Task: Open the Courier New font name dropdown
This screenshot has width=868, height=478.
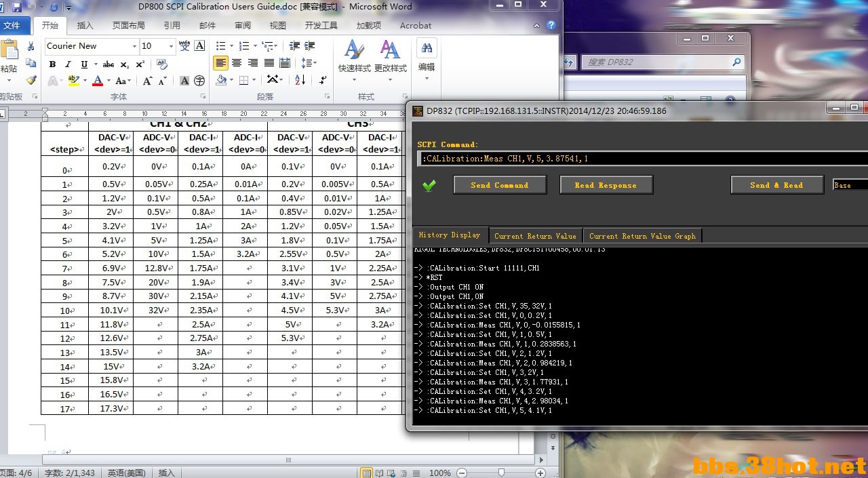Action: tap(134, 46)
